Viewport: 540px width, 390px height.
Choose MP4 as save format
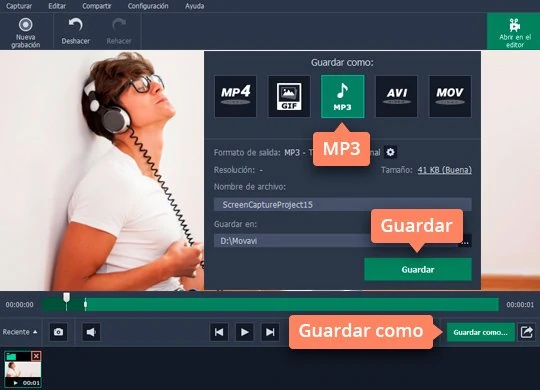(236, 96)
